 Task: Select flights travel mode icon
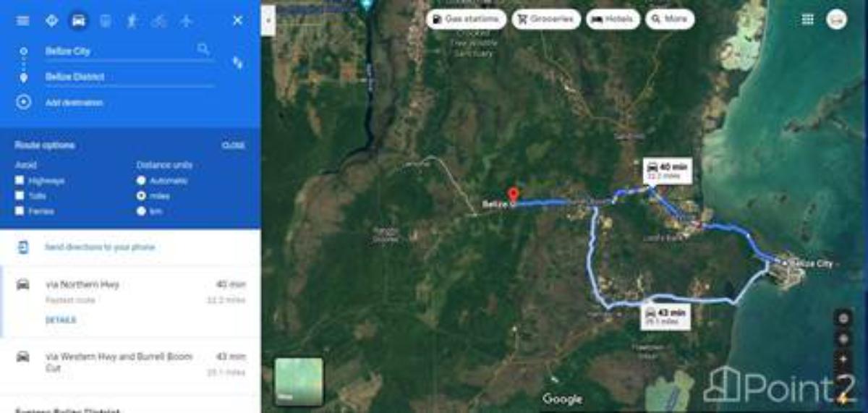[186, 20]
